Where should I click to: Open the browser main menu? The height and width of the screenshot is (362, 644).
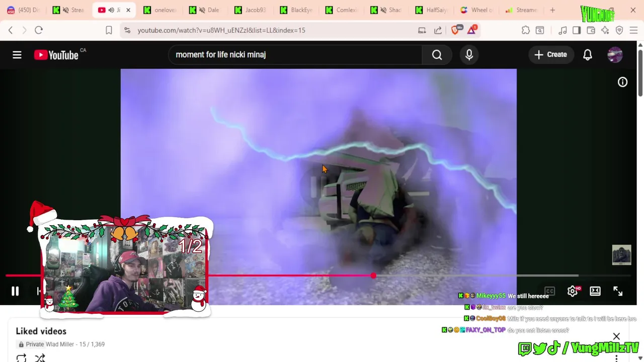[633, 30]
